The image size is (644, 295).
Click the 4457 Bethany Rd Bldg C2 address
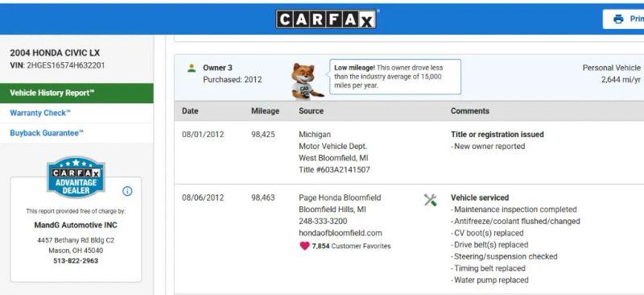click(76, 240)
